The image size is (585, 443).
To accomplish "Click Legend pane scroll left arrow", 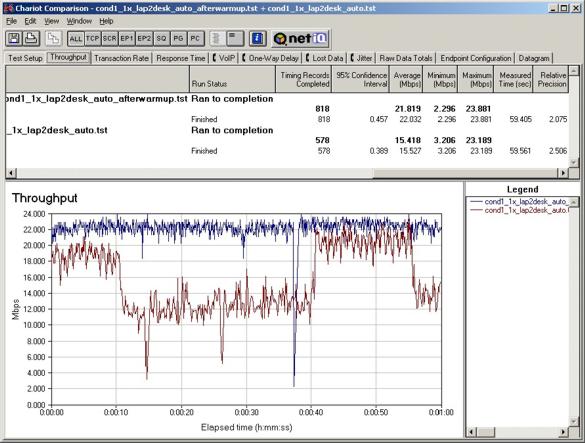I will 472,432.
